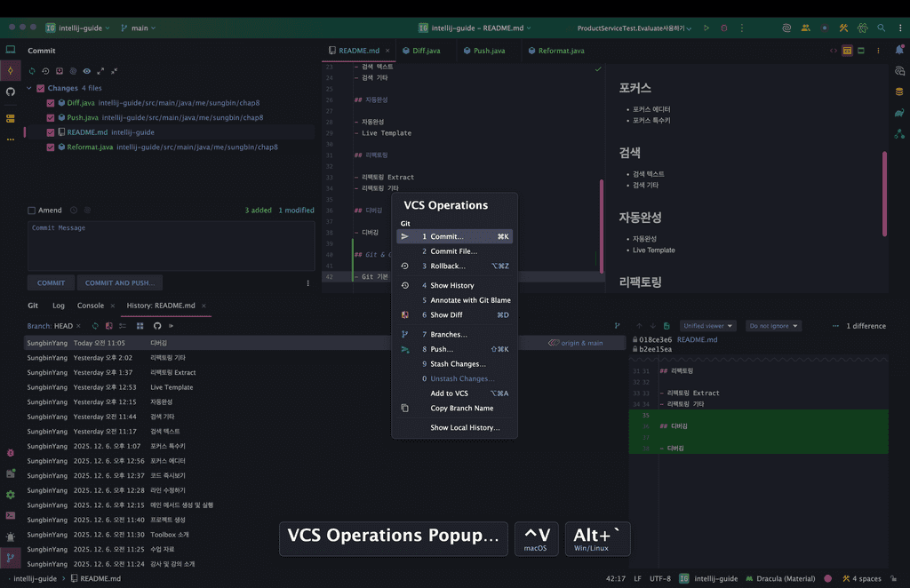Click Expand All icon in Commit toolbar

[x=100, y=70]
